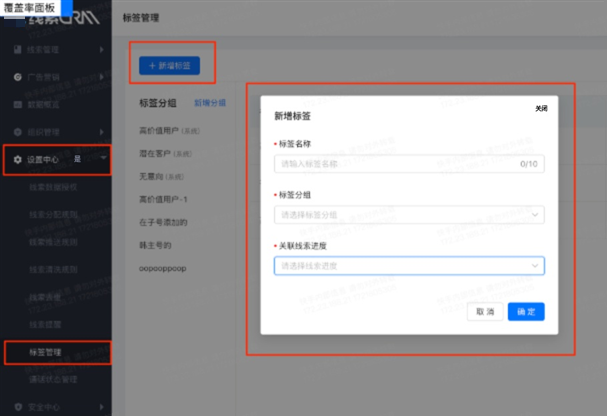Expand the 组织管理 menu arrow
Screen dimensions: 607x416
pyautogui.click(x=101, y=132)
